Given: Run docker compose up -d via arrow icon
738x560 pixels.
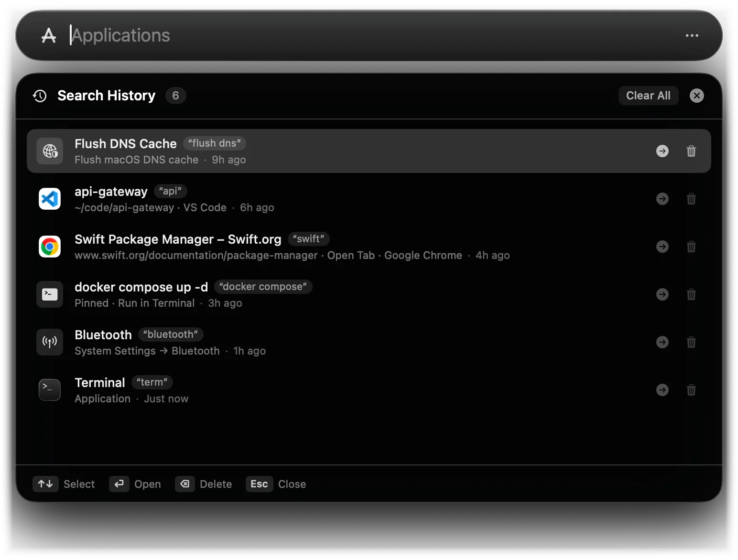Looking at the screenshot, I should click(662, 294).
